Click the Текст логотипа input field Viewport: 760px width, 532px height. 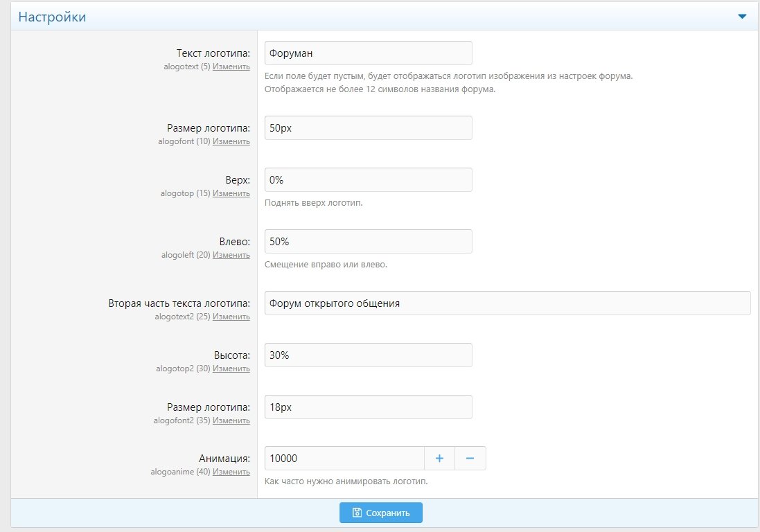coord(368,53)
